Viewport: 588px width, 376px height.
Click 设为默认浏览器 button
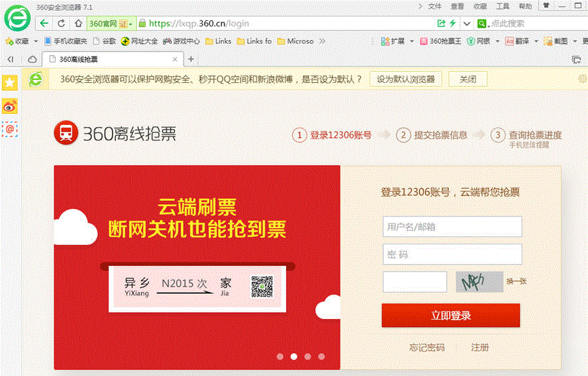(x=406, y=79)
